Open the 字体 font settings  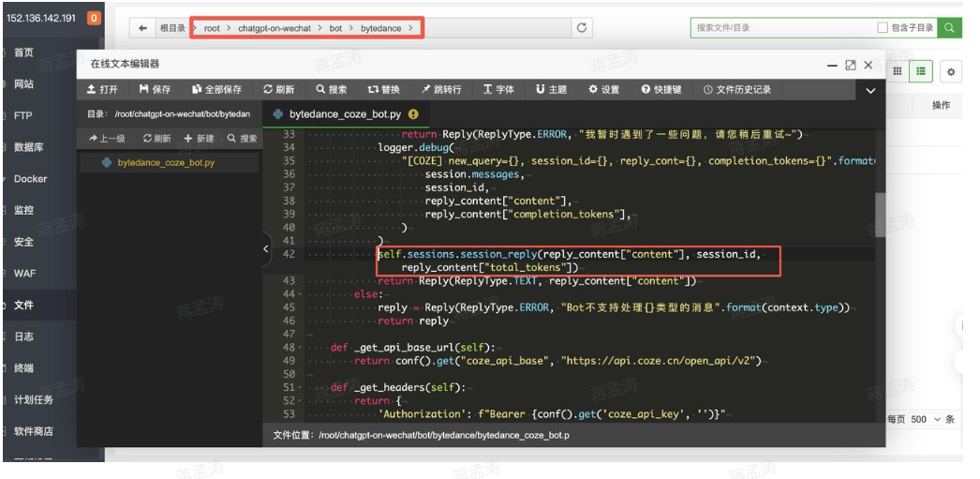click(498, 90)
